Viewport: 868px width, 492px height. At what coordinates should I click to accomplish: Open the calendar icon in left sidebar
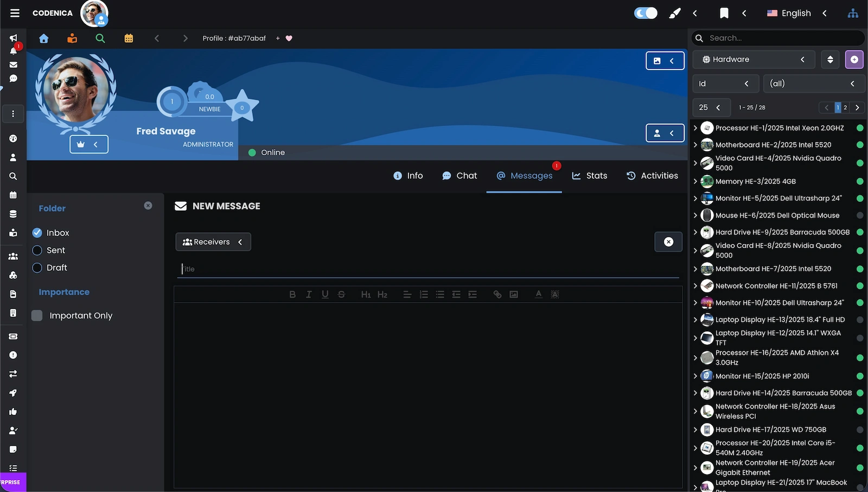click(x=13, y=195)
